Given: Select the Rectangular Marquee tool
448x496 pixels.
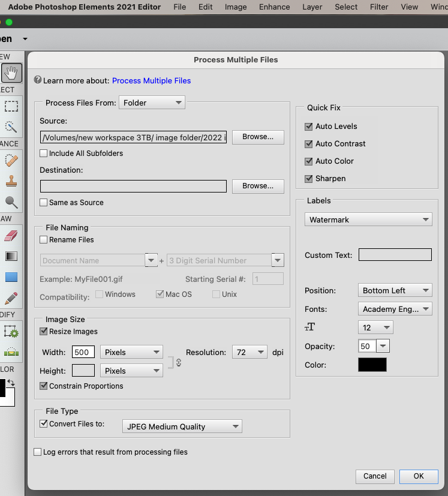Looking at the screenshot, I should pyautogui.click(x=11, y=106).
